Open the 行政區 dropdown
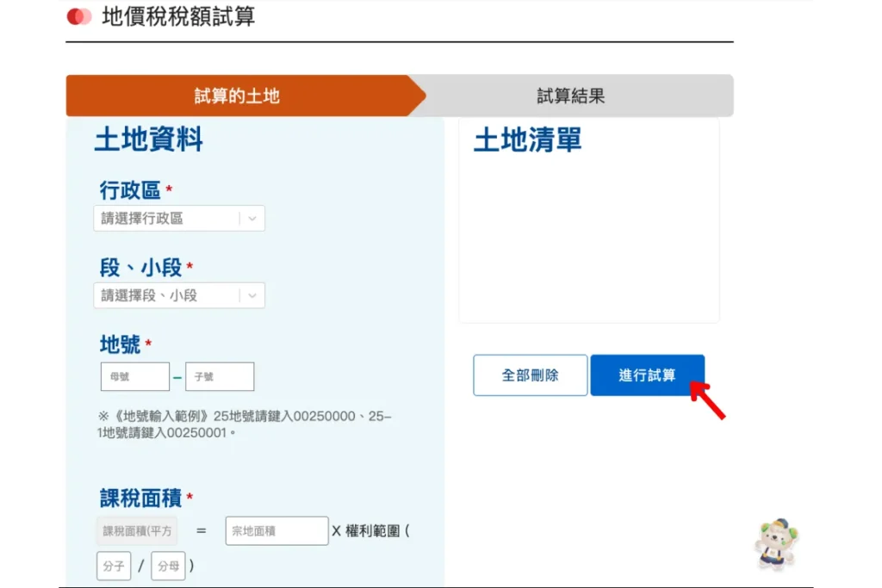This screenshot has width=882, height=588. point(179,218)
